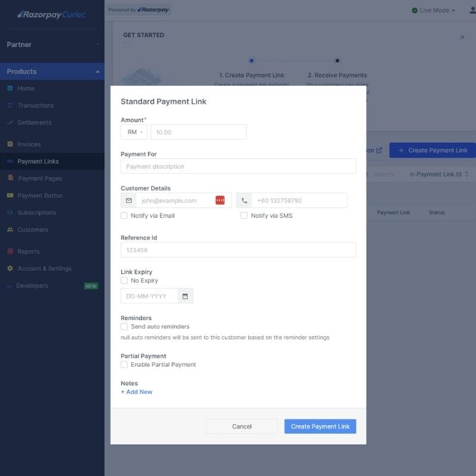Close the Get Started panel
476x476 pixels.
(462, 37)
